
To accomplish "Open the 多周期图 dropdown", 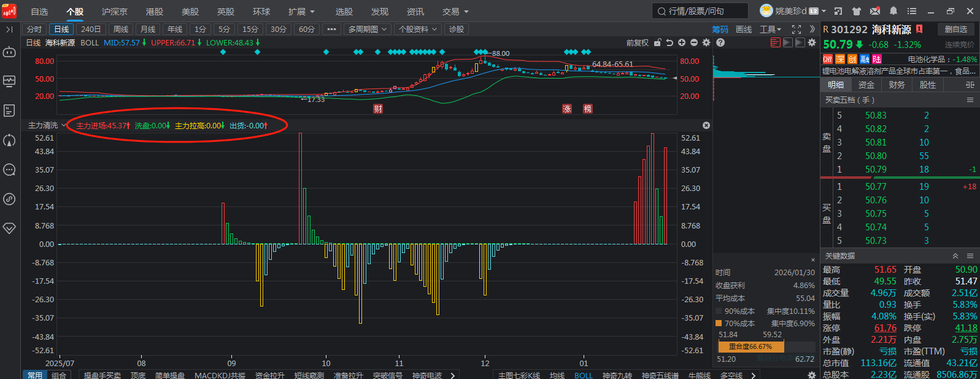I will [368, 29].
